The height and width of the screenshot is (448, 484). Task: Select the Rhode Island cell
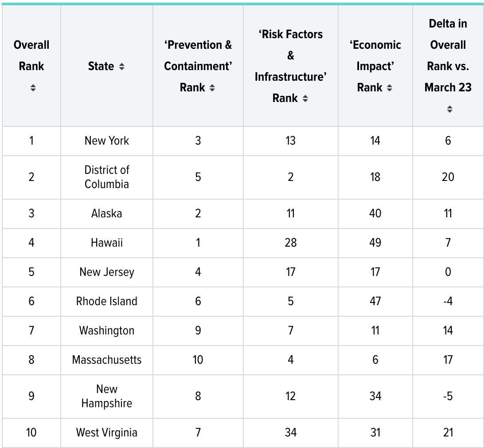tap(107, 301)
